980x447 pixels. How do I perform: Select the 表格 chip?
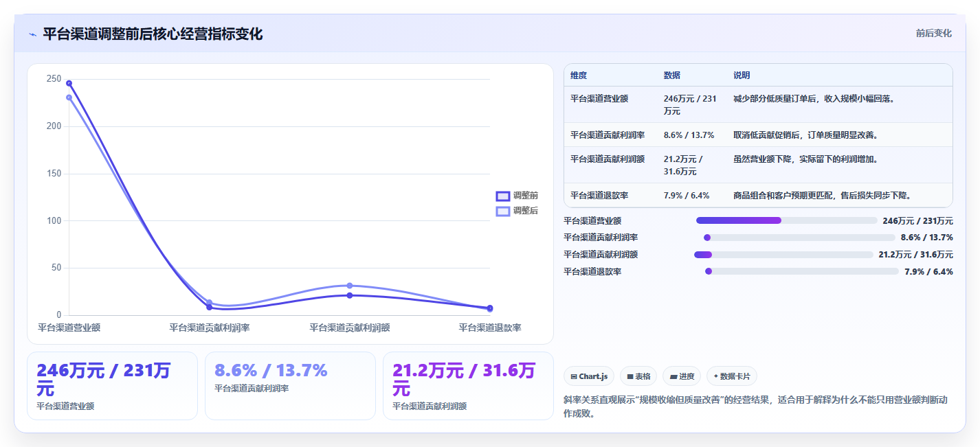point(638,376)
